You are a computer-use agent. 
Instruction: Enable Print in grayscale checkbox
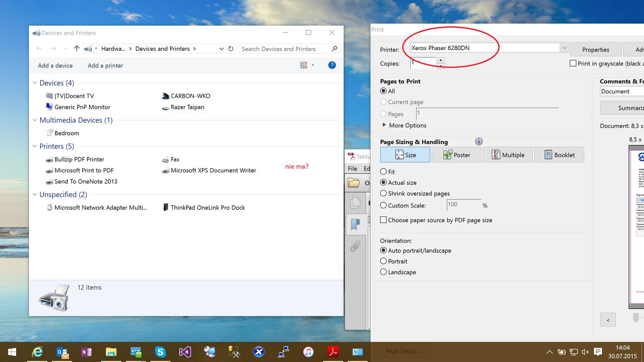(573, 63)
